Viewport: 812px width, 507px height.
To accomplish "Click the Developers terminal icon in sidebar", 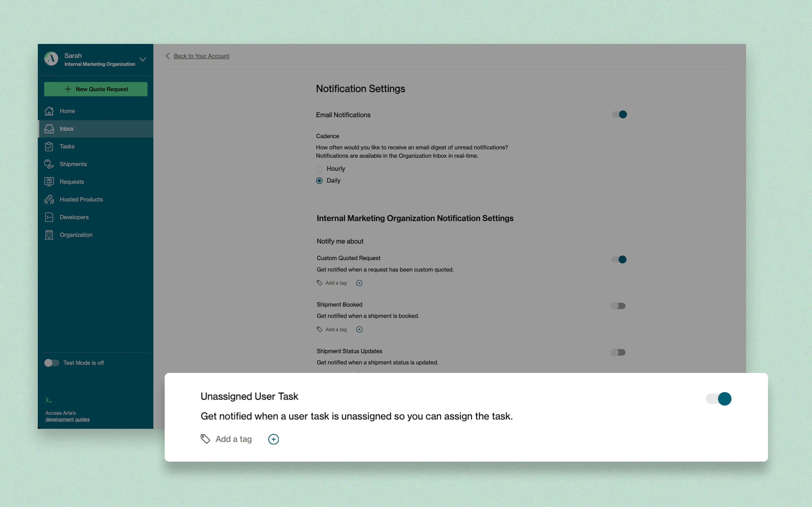I will coord(49,217).
